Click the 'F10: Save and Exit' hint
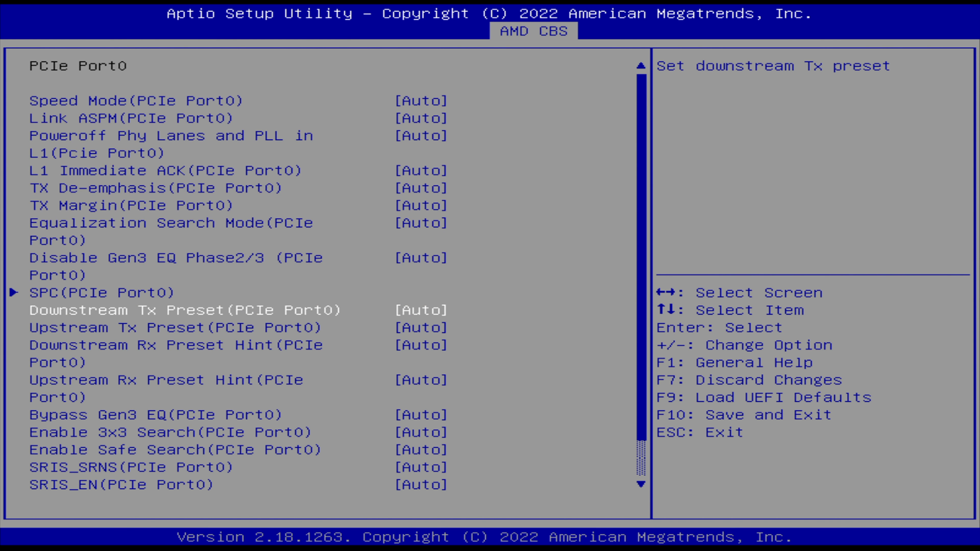980x551 pixels. coord(744,415)
